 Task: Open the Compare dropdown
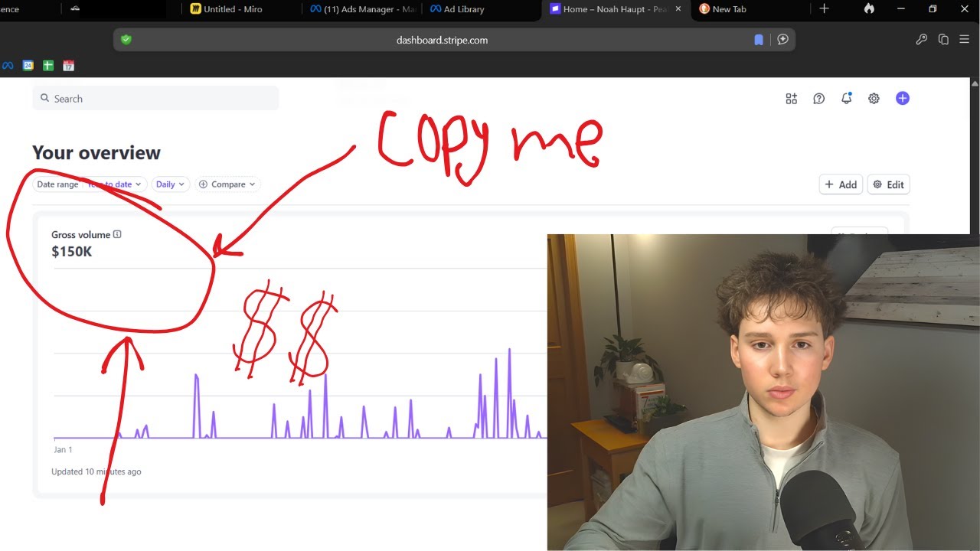(x=228, y=184)
